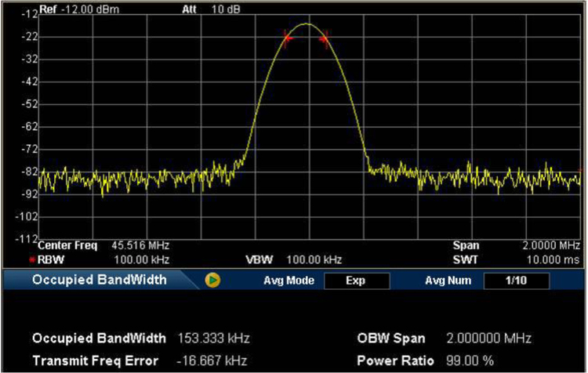This screenshot has height=373, width=588.
Task: Select the right red OBW marker
Action: pyautogui.click(x=323, y=38)
